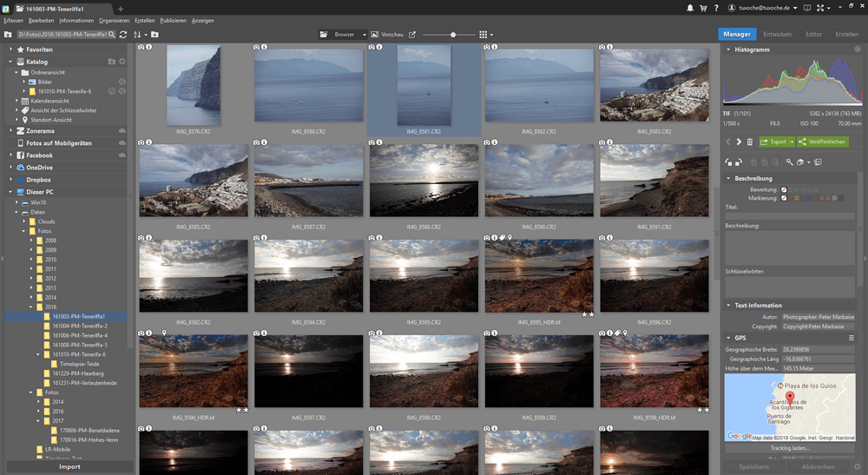Open the Browser view mode dropdown
868x475 pixels.
tap(365, 35)
